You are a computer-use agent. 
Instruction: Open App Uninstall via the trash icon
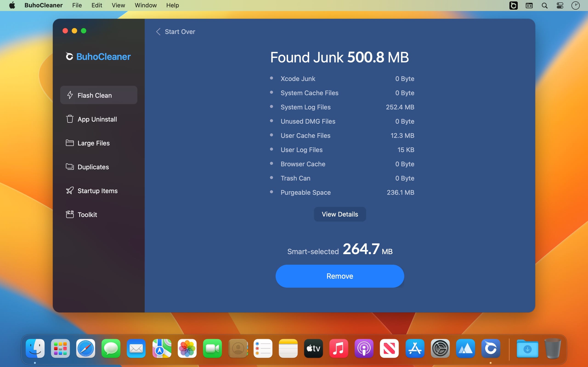(x=70, y=119)
